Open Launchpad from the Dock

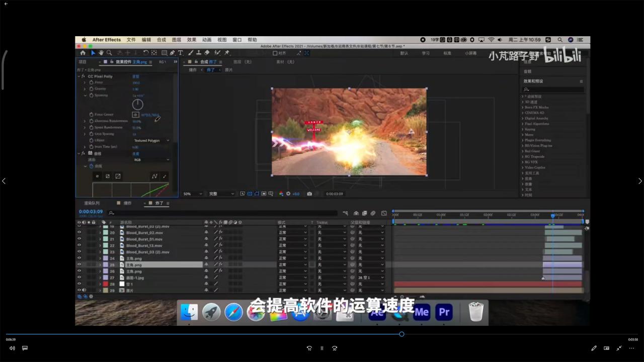(x=212, y=312)
